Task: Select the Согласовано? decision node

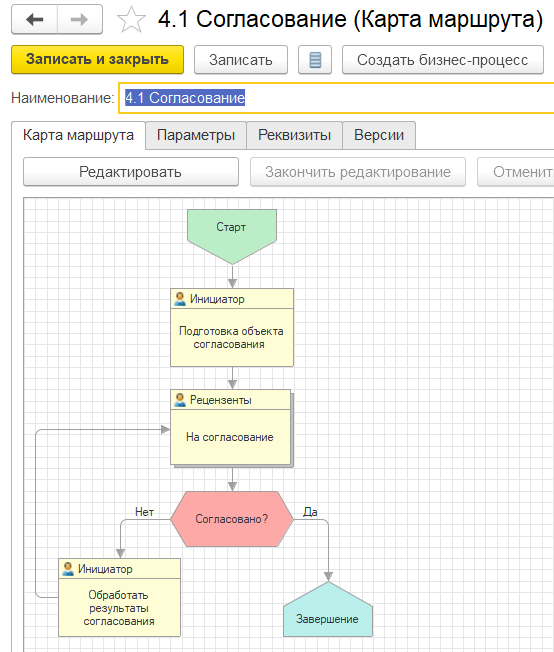Action: pyautogui.click(x=232, y=519)
